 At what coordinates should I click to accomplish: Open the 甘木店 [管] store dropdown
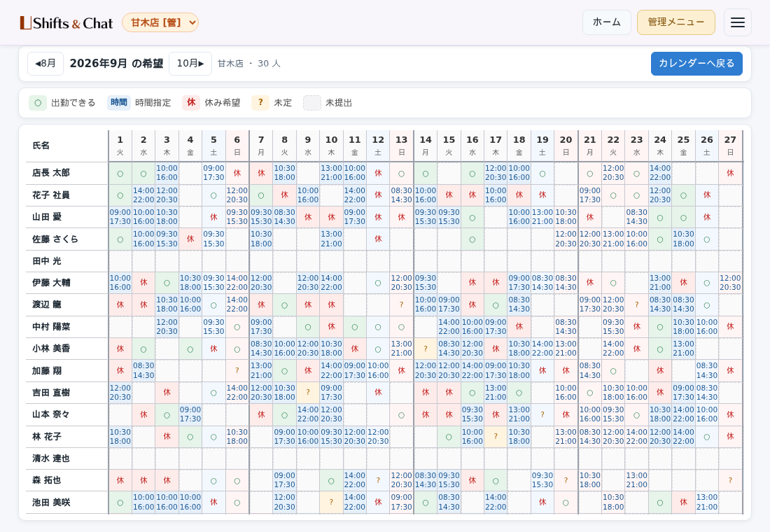(x=160, y=22)
